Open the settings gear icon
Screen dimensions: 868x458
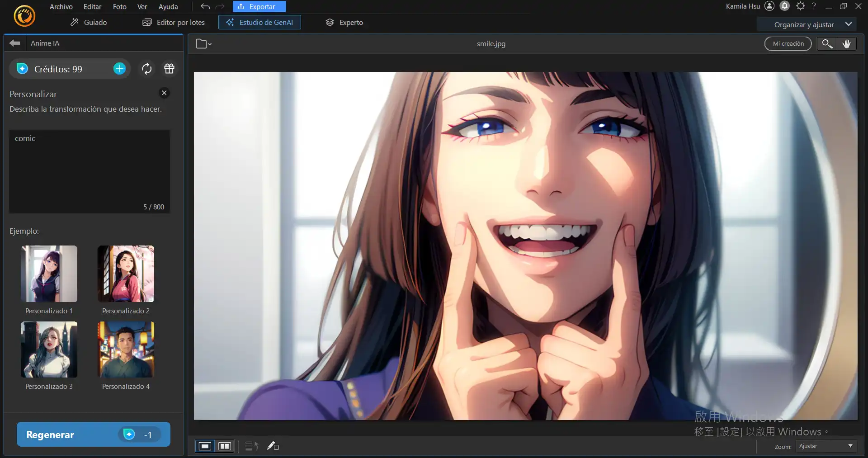[x=800, y=6]
